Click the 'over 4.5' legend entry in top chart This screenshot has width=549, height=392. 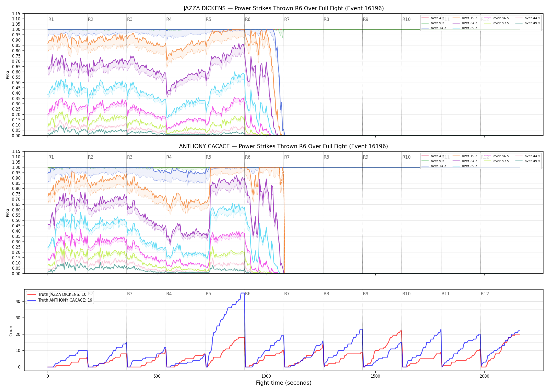pyautogui.click(x=433, y=18)
